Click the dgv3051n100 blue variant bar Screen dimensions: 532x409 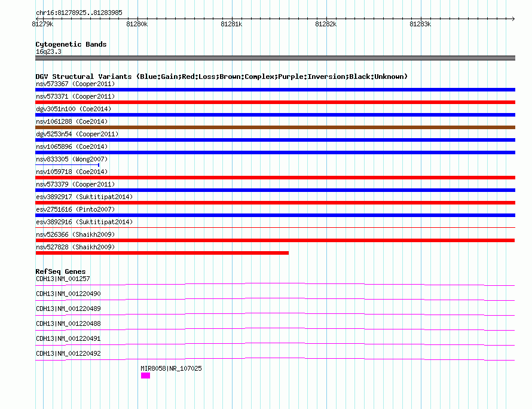(275, 115)
